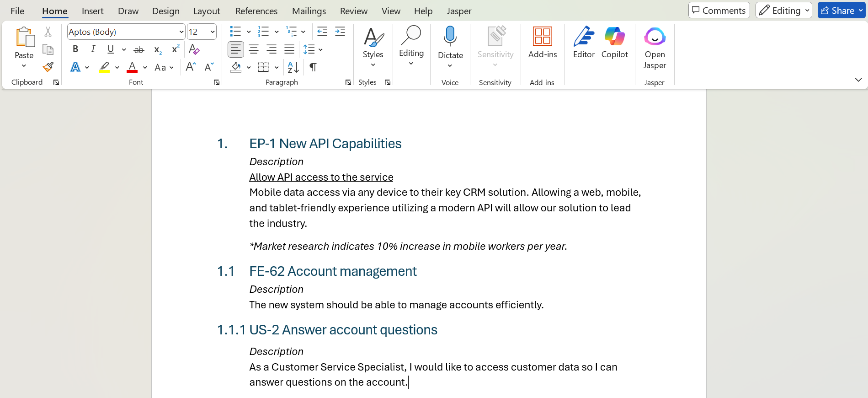Viewport: 868px width, 398px height.
Task: Apply borders to selection
Action: tap(263, 67)
